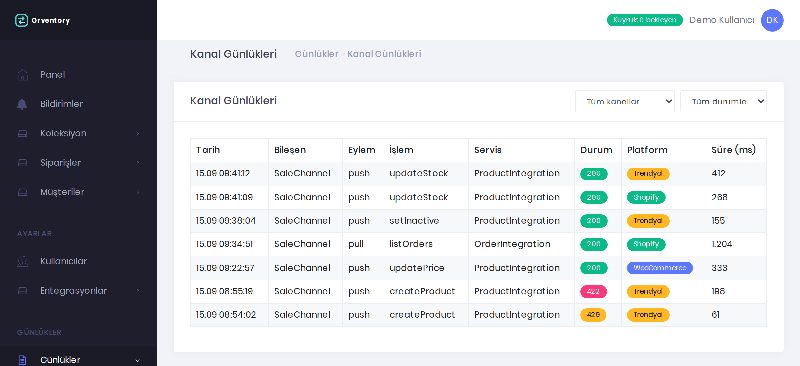
Task: Expand the Entegrasyonlar chevron
Action: (x=138, y=291)
